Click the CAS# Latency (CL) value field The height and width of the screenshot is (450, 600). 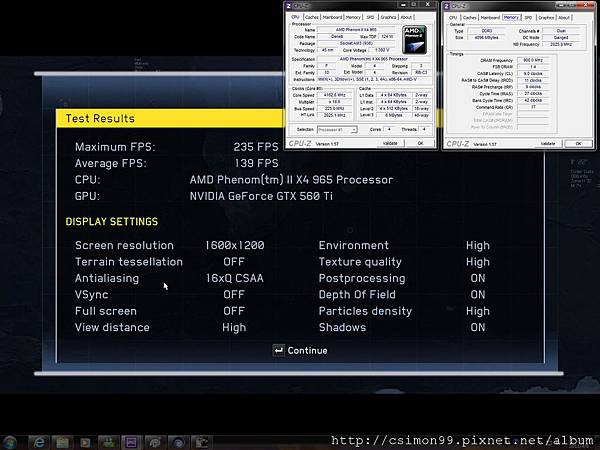coord(533,73)
